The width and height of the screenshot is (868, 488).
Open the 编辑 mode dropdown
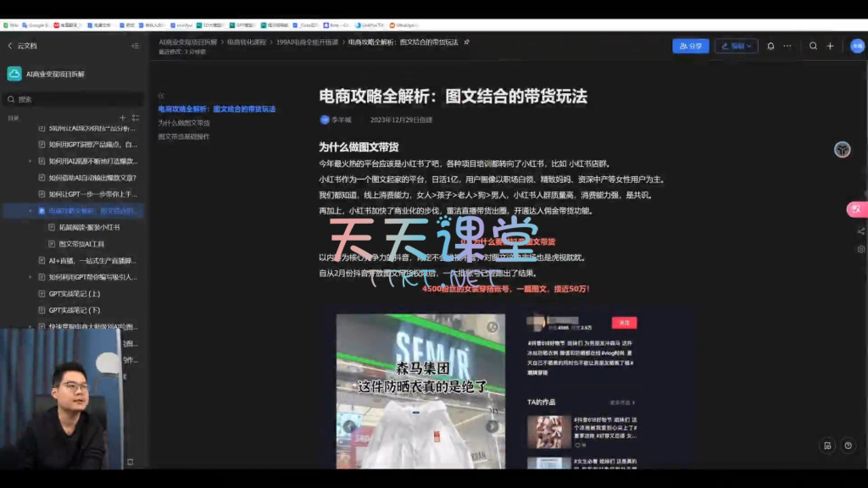[736, 46]
